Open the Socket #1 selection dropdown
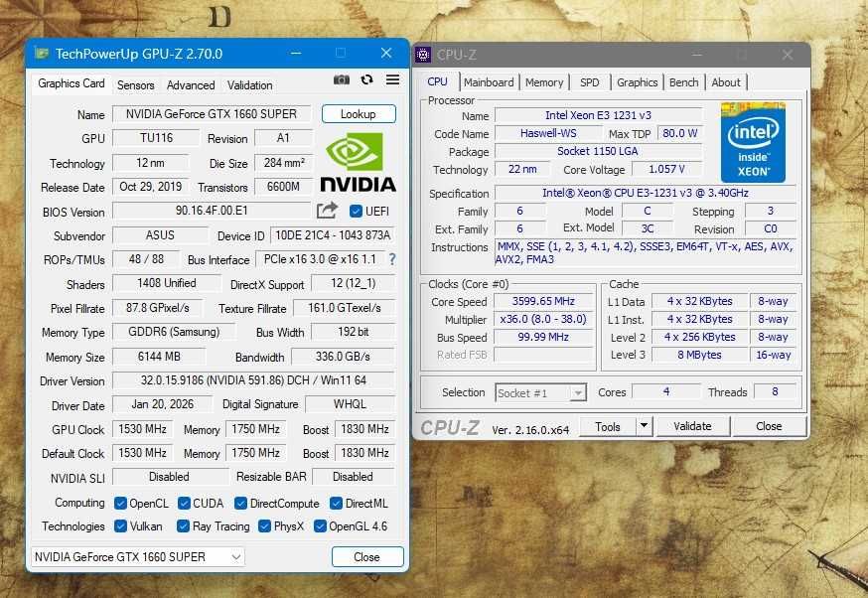Screen dimensions: 868x598 pos(540,393)
